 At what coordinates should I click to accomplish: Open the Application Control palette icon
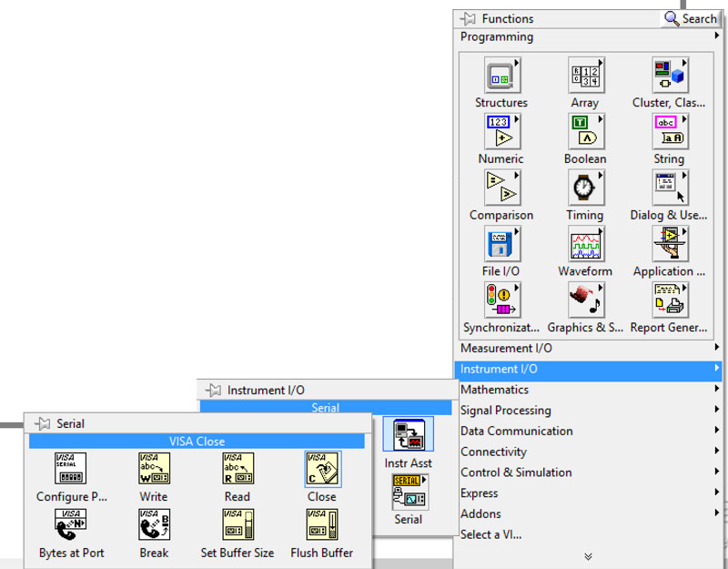[670, 244]
